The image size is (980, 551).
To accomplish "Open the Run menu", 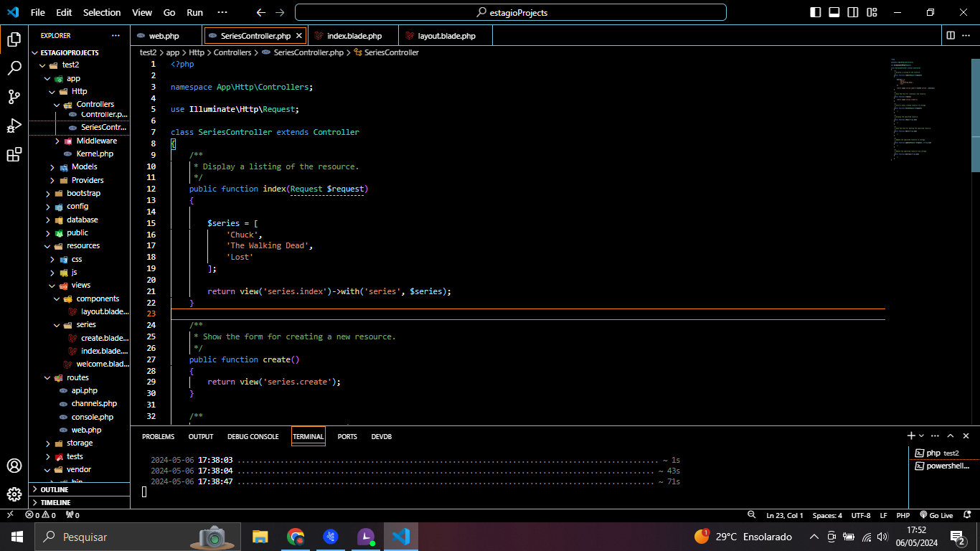I will click(x=194, y=12).
